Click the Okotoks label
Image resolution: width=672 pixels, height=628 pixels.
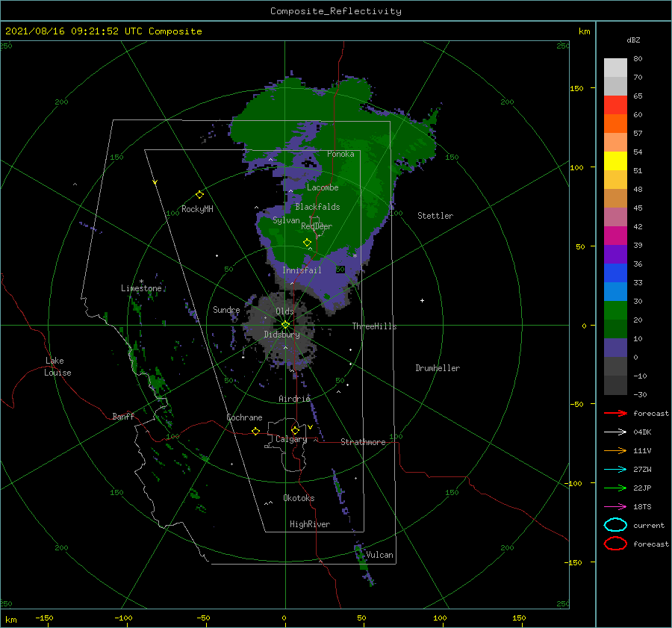pos(299,498)
